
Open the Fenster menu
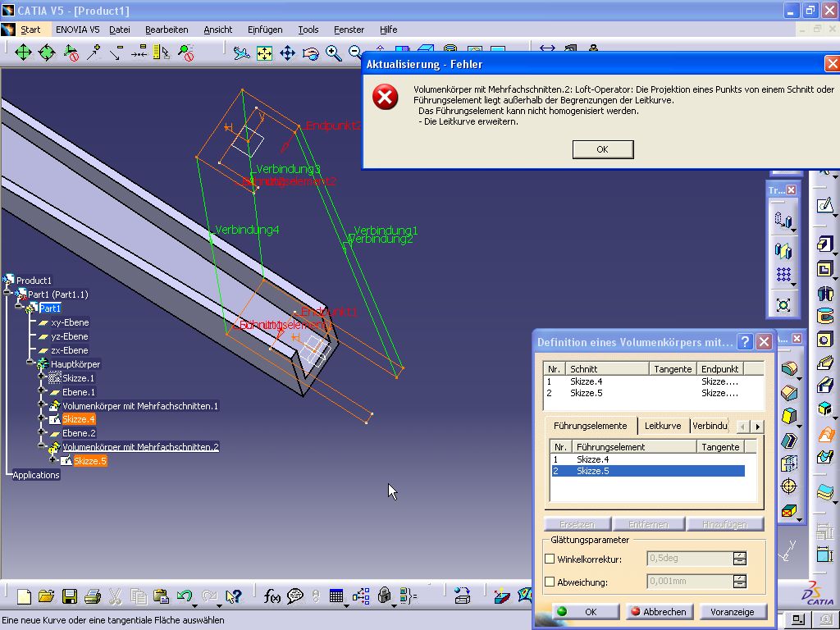pyautogui.click(x=349, y=30)
